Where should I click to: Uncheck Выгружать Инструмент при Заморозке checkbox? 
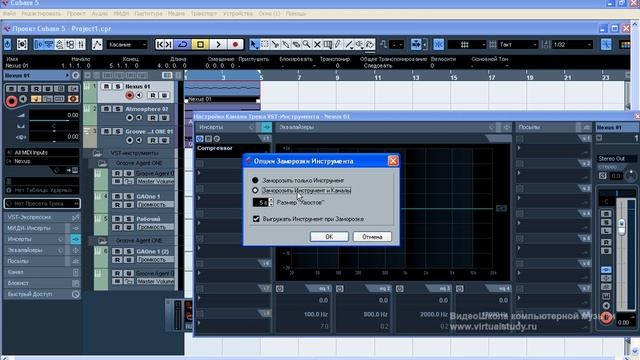(256, 219)
